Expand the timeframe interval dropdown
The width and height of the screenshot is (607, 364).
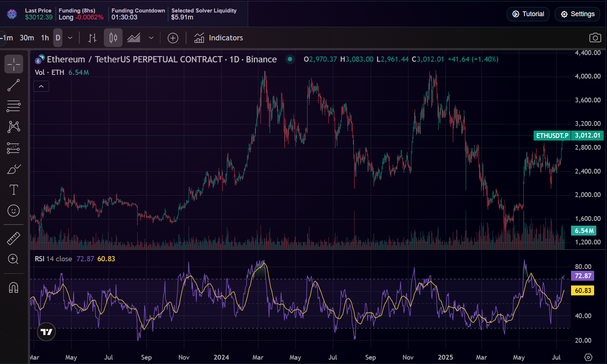(x=70, y=38)
